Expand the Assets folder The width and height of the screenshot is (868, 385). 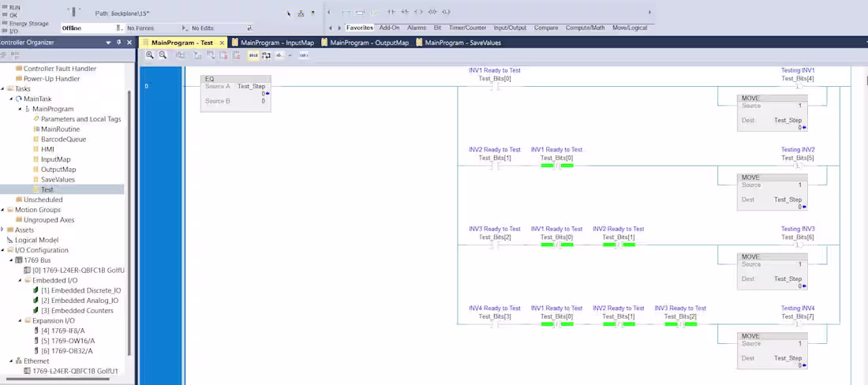click(2, 230)
